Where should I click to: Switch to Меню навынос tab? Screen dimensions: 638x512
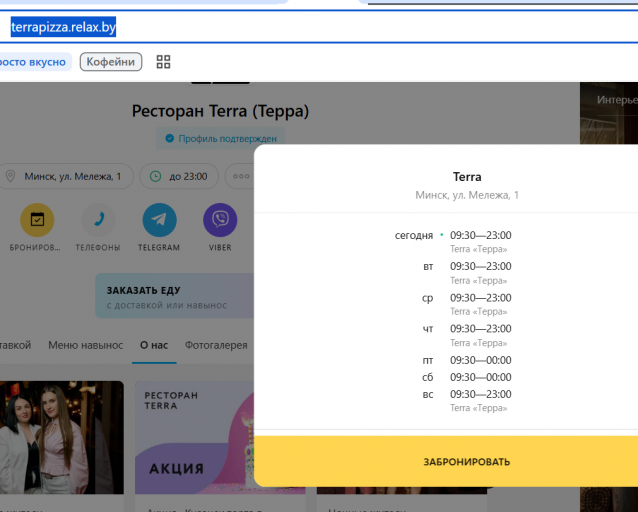[85, 345]
